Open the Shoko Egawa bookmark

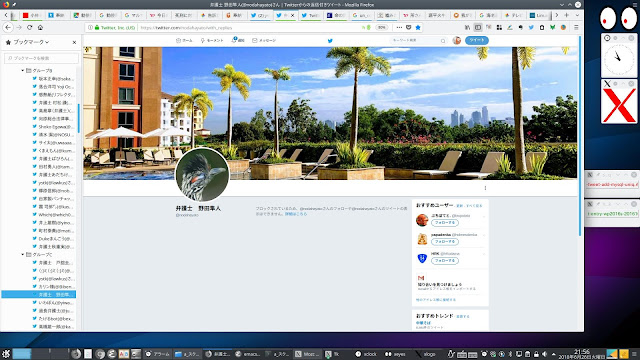(53, 127)
